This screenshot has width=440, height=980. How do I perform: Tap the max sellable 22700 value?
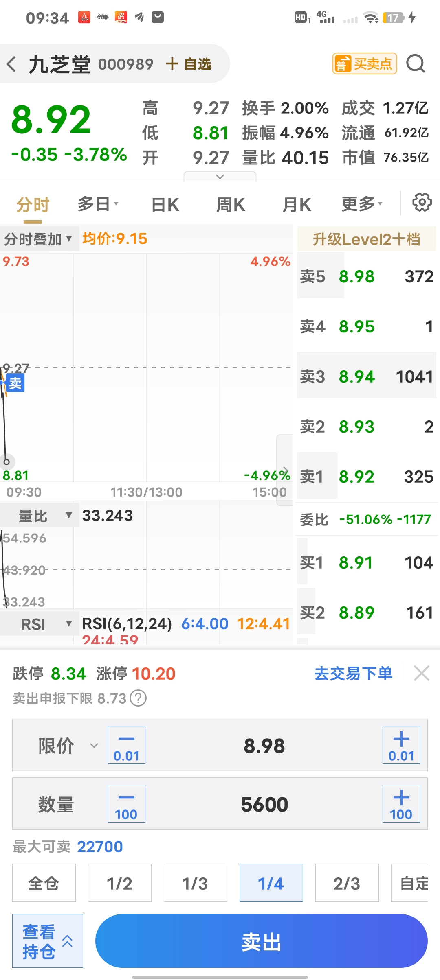click(x=100, y=847)
